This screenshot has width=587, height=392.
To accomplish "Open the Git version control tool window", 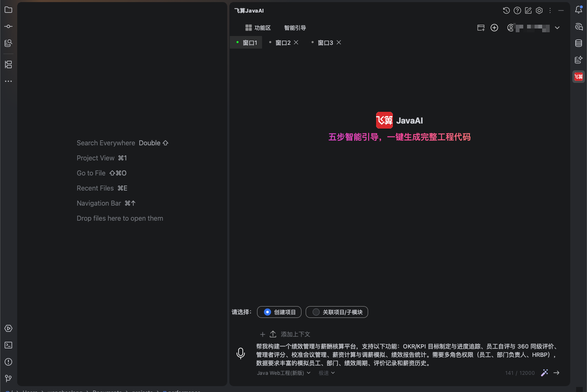I will pos(8,378).
